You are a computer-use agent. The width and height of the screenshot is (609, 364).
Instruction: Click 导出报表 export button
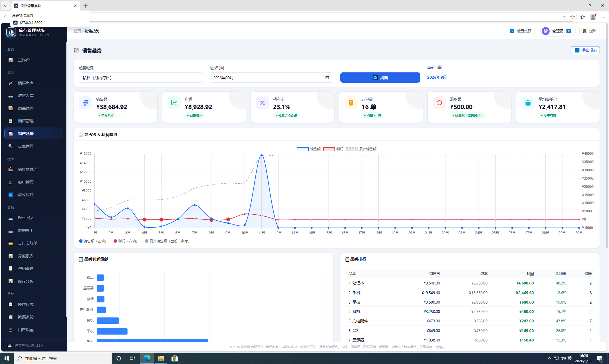click(585, 50)
